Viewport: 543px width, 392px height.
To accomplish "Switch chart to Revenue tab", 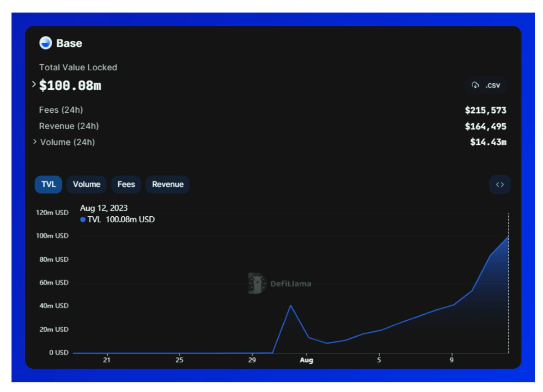I will 168,185.
